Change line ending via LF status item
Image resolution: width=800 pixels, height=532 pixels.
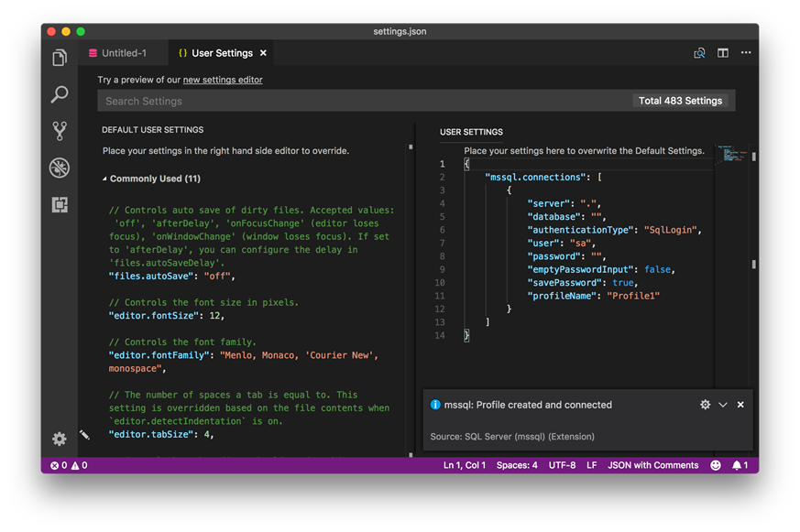click(591, 465)
